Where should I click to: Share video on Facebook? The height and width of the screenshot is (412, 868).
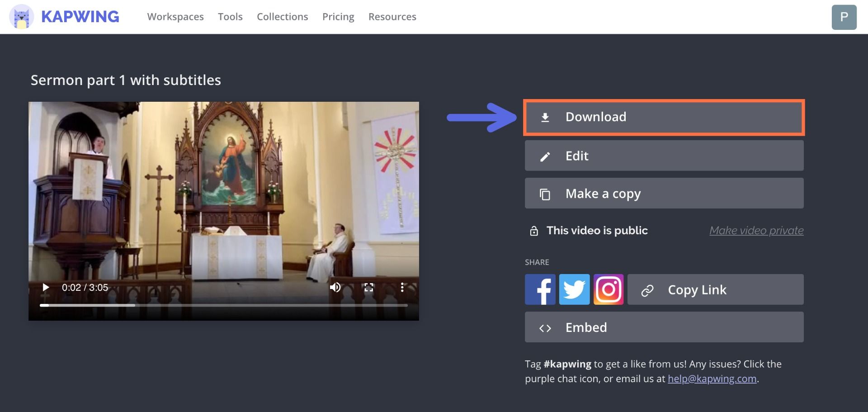(540, 289)
